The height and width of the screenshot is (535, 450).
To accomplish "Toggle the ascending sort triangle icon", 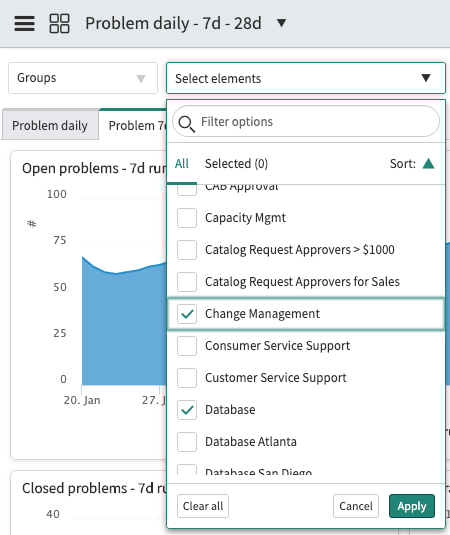I will pos(428,164).
